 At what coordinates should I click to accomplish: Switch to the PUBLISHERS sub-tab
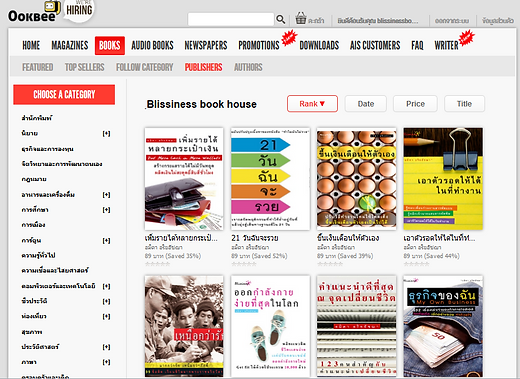[x=203, y=67]
